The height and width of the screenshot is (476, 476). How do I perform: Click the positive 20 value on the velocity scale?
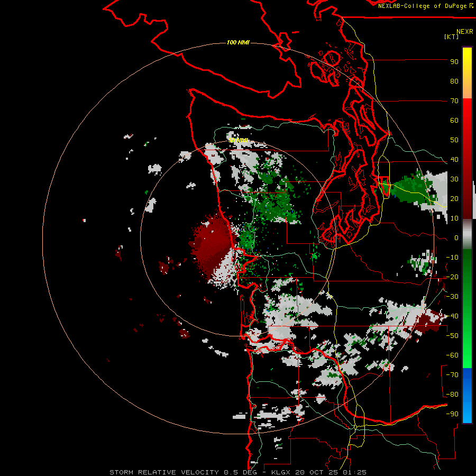coord(454,199)
